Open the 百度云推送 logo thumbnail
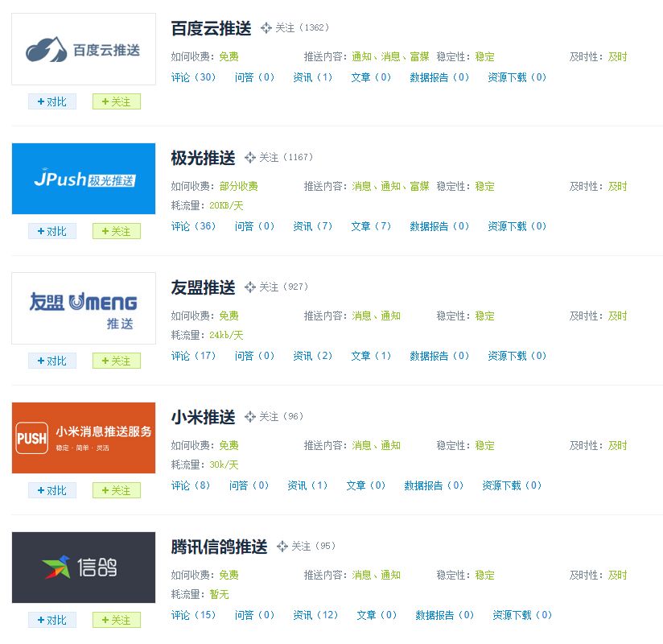The image size is (663, 644). pyautogui.click(x=84, y=49)
